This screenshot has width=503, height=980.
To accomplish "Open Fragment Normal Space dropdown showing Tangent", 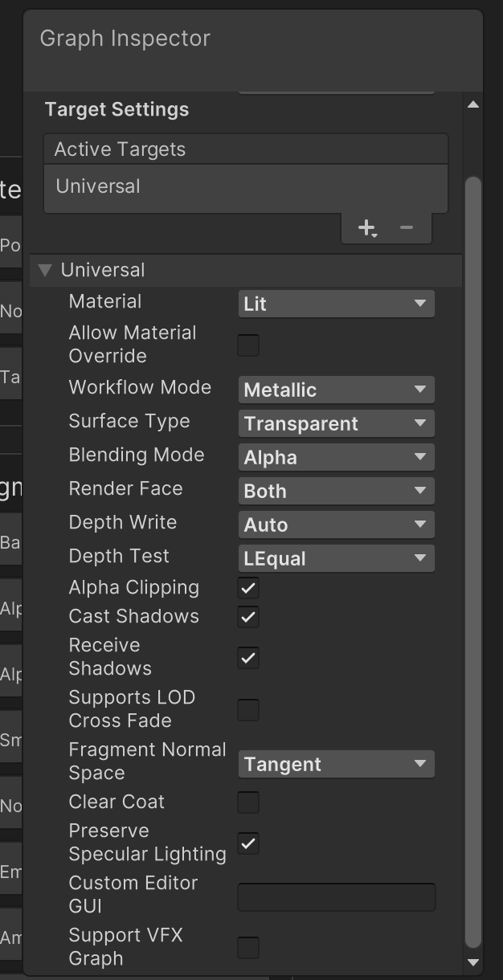I will coord(336,764).
